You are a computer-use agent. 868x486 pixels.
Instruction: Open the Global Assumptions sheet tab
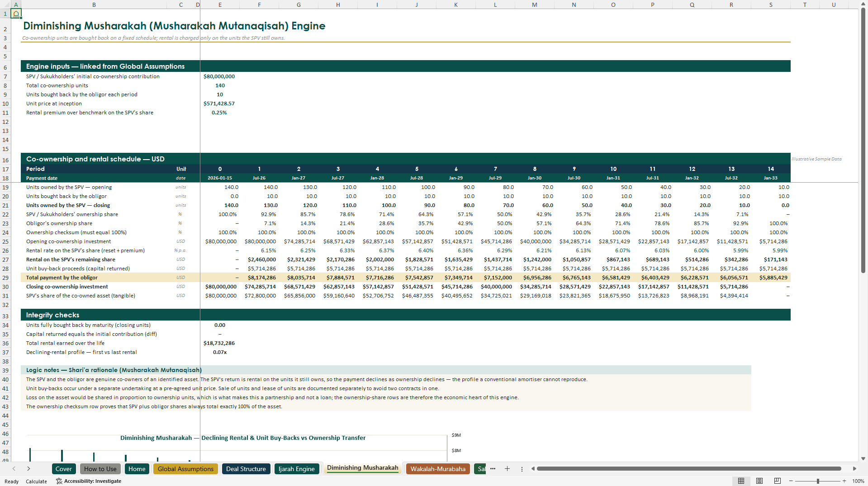click(185, 469)
